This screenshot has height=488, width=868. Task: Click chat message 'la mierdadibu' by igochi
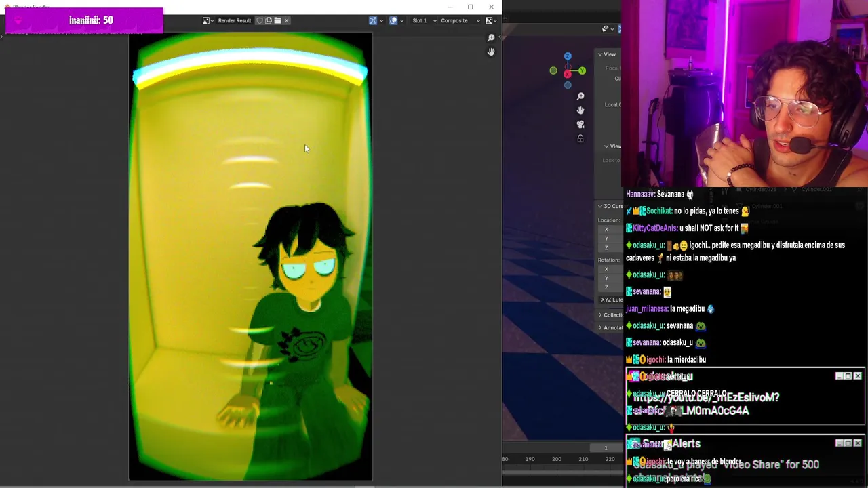666,360
